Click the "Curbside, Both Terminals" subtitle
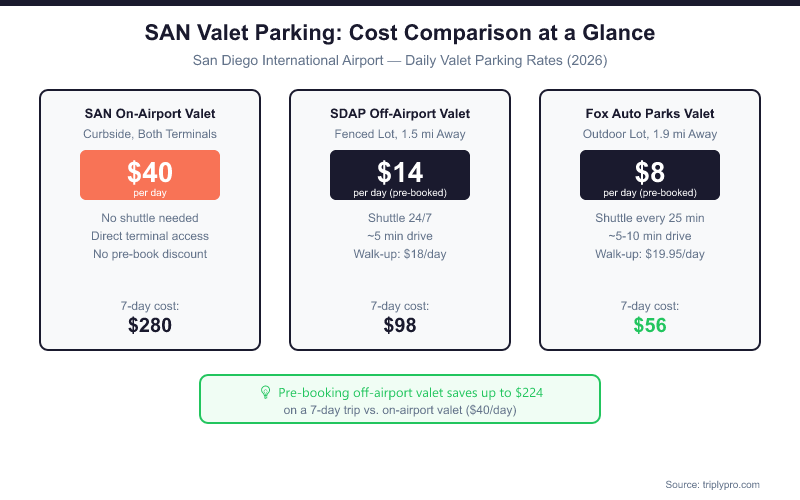 click(x=150, y=134)
